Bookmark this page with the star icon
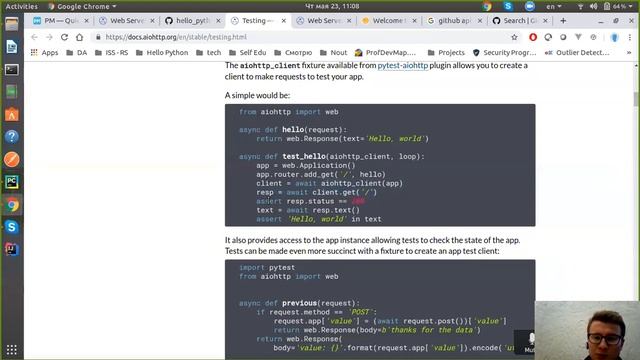The image size is (640, 360). (514, 37)
